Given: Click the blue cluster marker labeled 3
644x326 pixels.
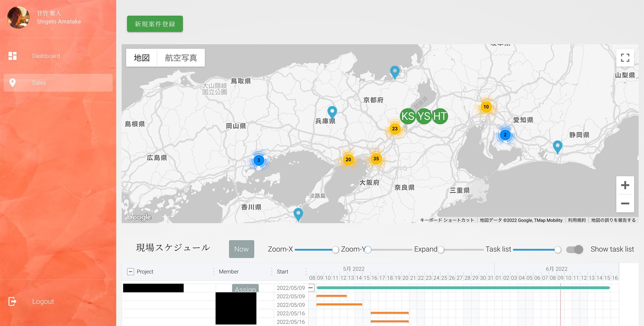Looking at the screenshot, I should click(x=258, y=160).
